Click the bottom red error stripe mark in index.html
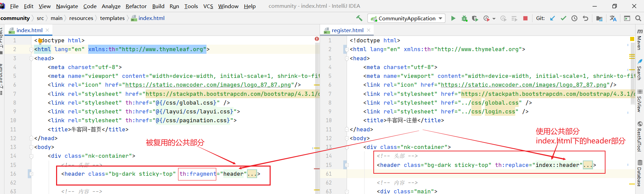Screen dimensions: 644x194 click(317, 169)
